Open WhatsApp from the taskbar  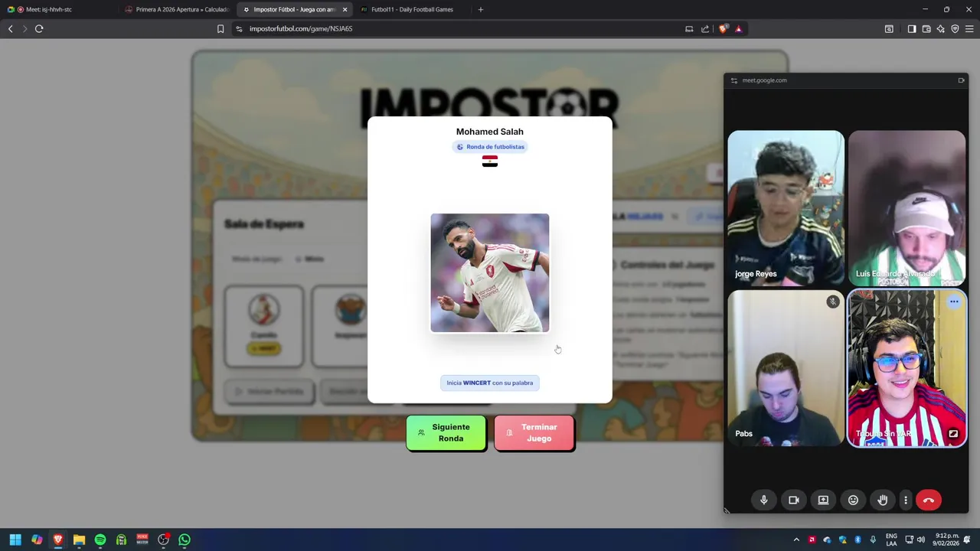coord(185,540)
